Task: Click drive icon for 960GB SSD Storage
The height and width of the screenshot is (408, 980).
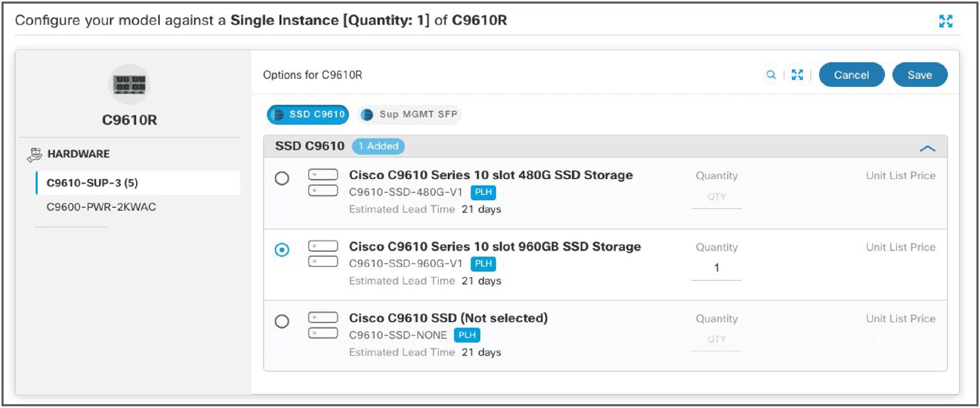Action: click(x=323, y=253)
